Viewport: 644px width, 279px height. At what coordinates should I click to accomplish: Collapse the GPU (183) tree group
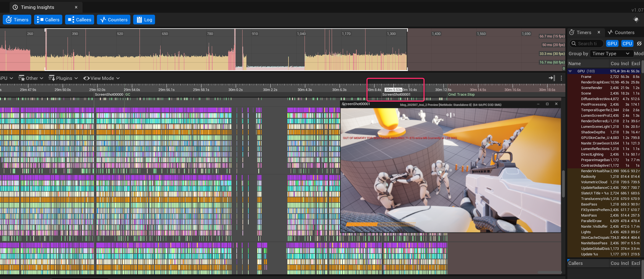pos(570,71)
